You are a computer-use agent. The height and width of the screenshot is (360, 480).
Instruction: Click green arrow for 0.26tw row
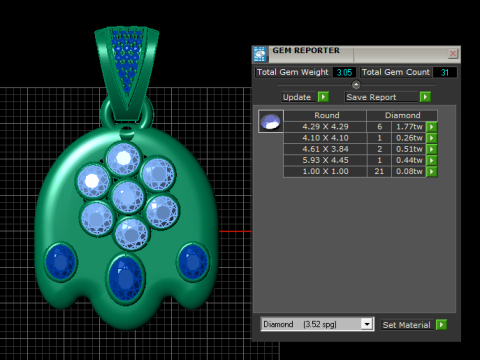[432, 138]
